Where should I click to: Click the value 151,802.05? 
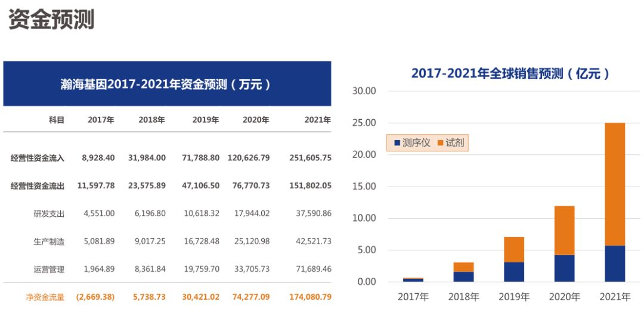[x=310, y=186]
